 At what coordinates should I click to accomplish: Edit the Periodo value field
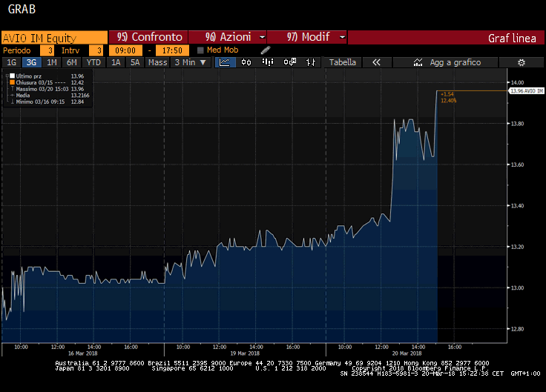tap(47, 50)
